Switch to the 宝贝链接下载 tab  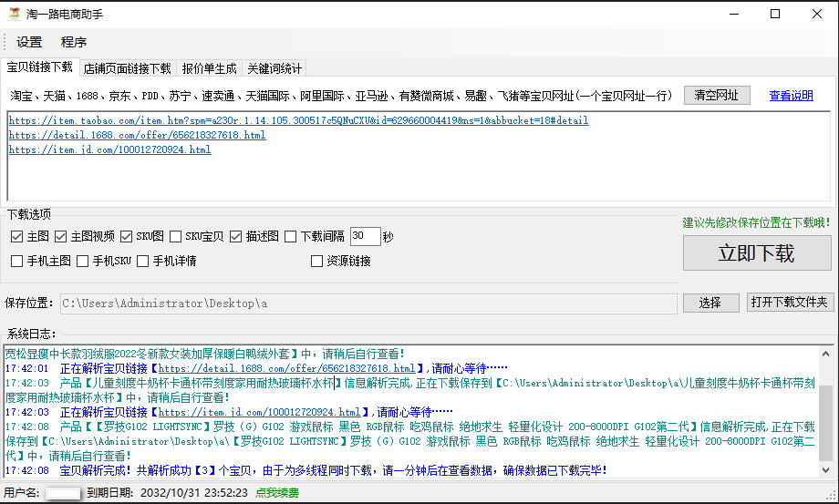[x=39, y=67]
